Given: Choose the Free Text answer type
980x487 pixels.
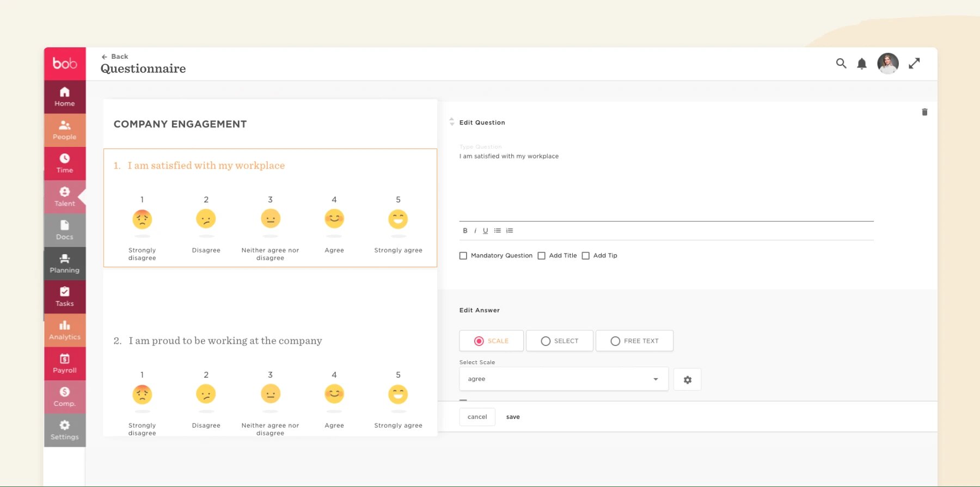Looking at the screenshot, I should [x=634, y=341].
